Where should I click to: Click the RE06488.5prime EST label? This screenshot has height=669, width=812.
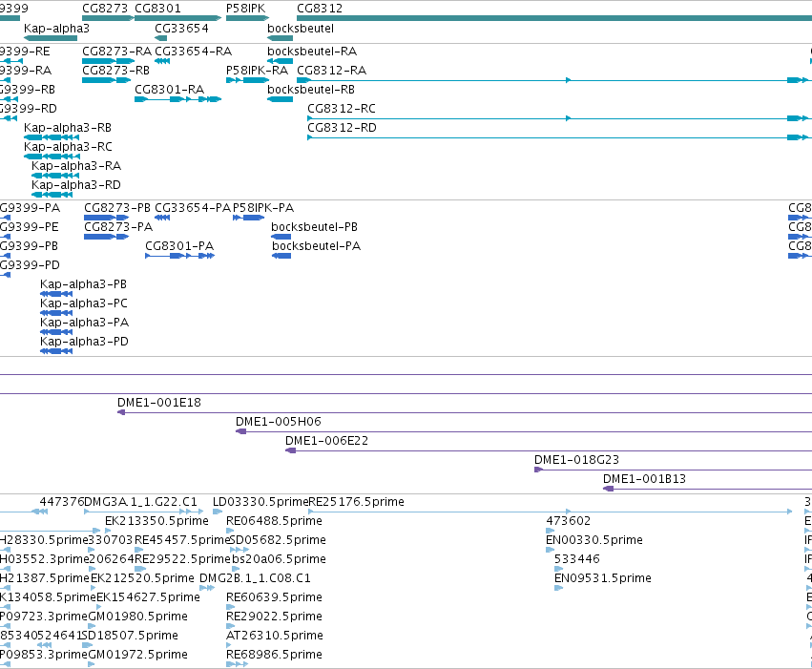pyautogui.click(x=274, y=521)
